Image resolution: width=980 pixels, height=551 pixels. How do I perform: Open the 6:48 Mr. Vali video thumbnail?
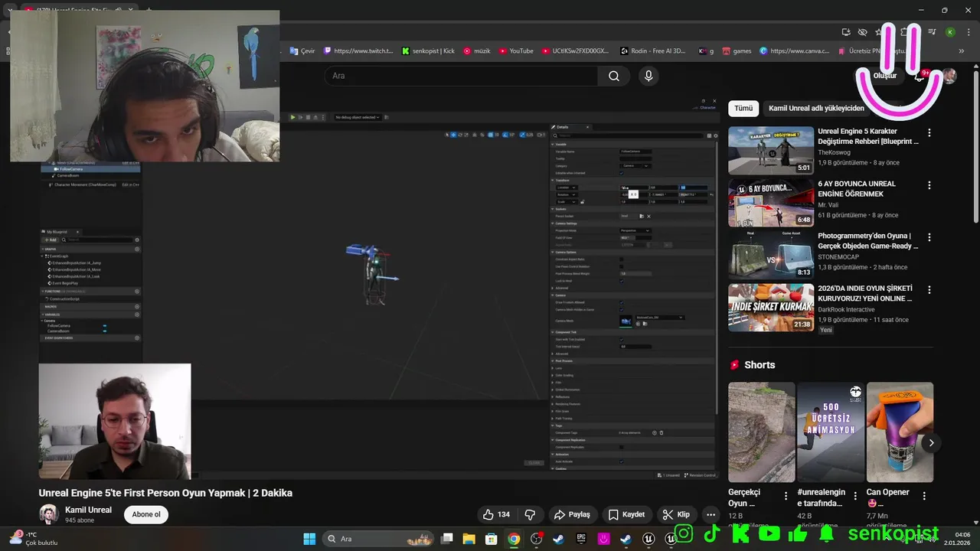coord(771,203)
